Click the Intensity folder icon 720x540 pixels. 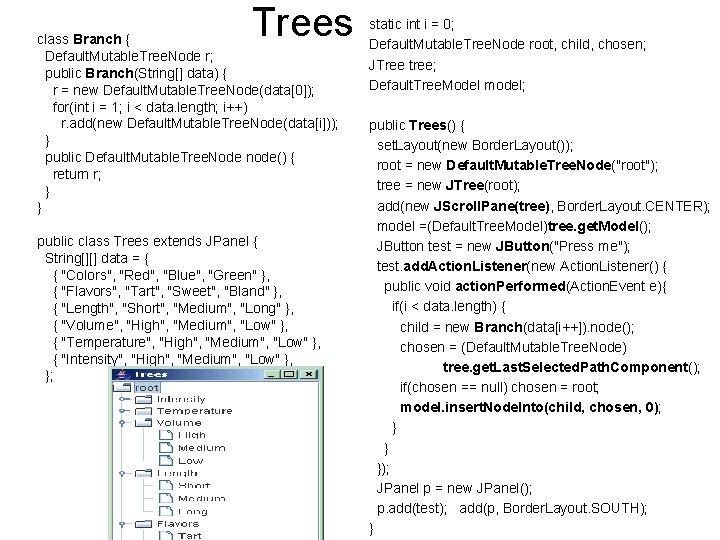pyautogui.click(x=143, y=399)
